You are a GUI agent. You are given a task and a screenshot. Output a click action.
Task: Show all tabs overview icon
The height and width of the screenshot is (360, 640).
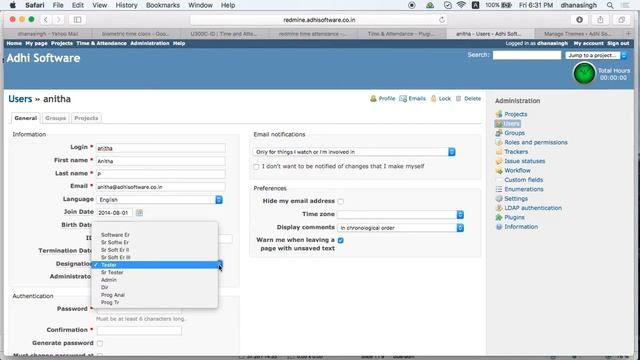[621, 20]
